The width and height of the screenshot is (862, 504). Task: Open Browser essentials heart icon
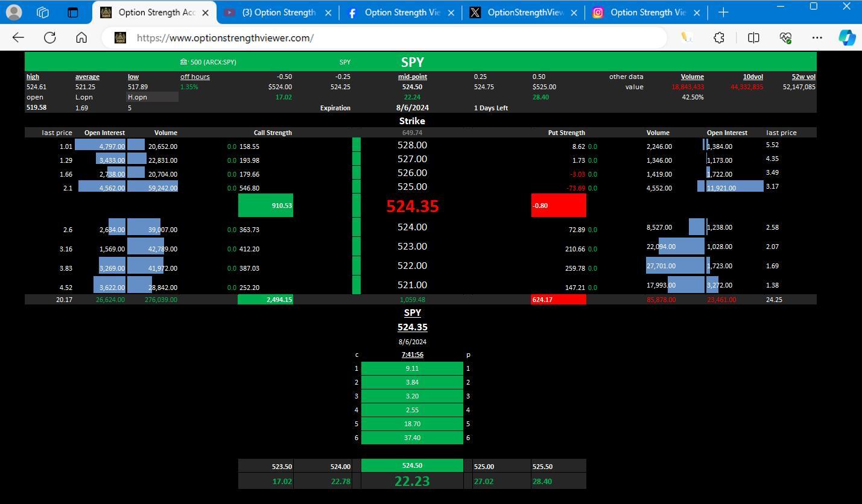click(x=785, y=37)
